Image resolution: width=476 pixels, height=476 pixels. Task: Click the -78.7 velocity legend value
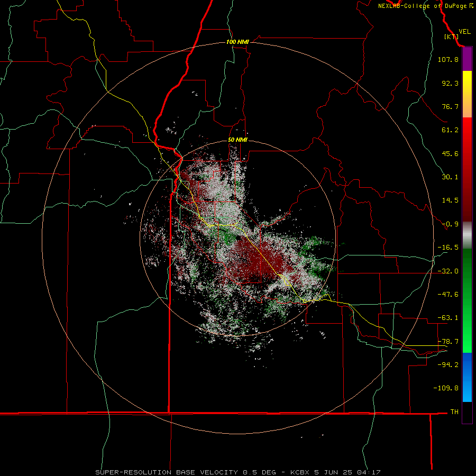pos(448,342)
